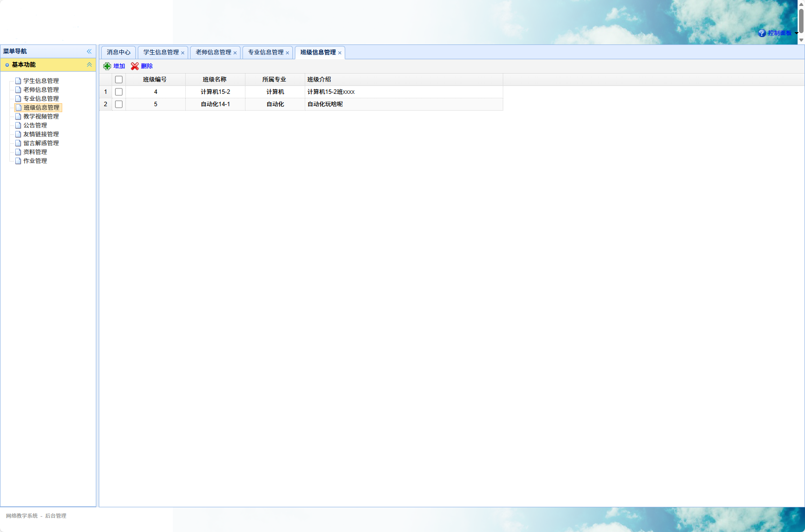Open 作业管理 in the navigation tree
The height and width of the screenshot is (532, 805).
(35, 161)
